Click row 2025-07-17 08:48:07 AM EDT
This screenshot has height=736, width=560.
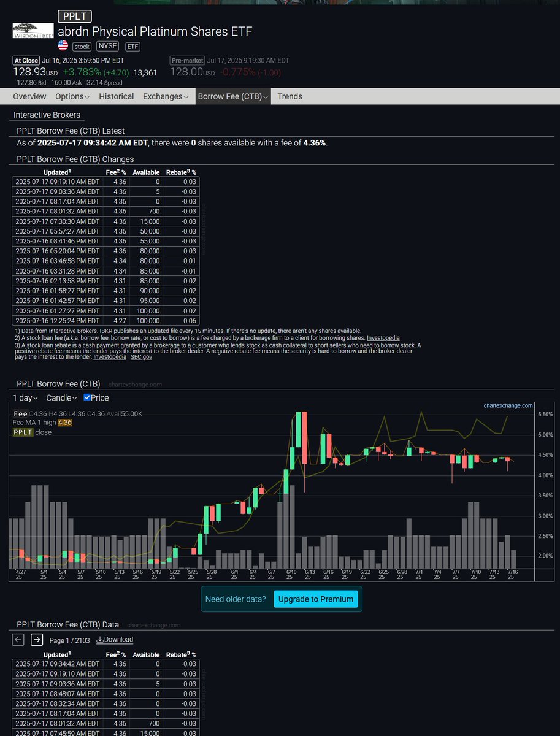tap(106, 694)
